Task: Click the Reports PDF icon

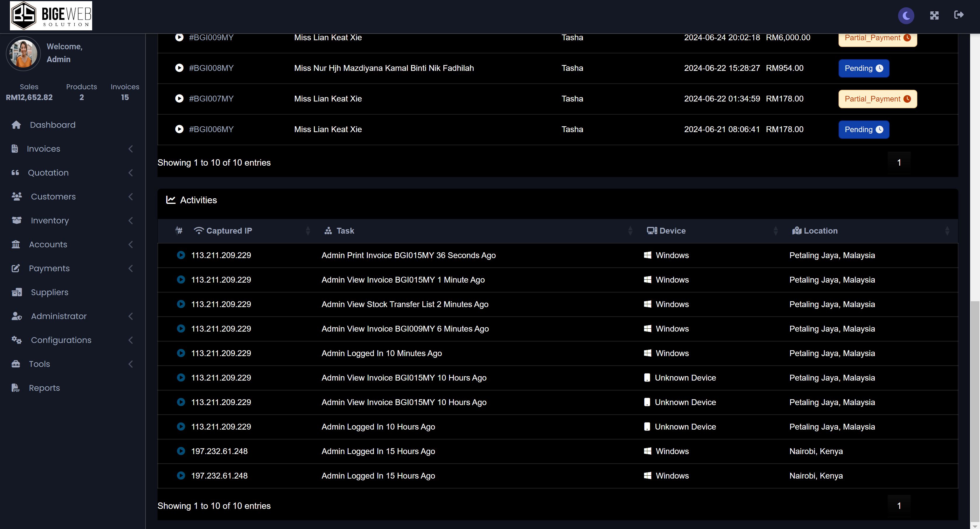Action: point(15,388)
